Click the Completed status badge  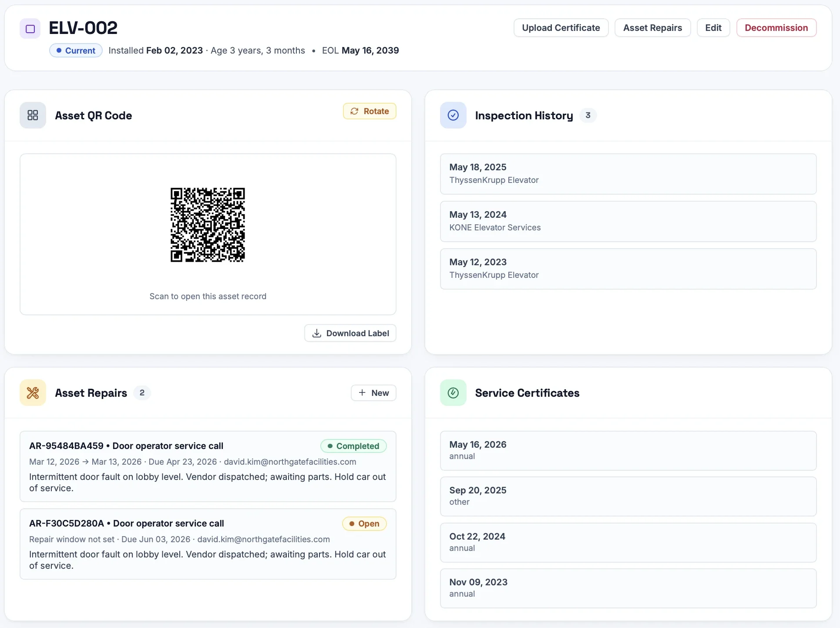point(353,446)
